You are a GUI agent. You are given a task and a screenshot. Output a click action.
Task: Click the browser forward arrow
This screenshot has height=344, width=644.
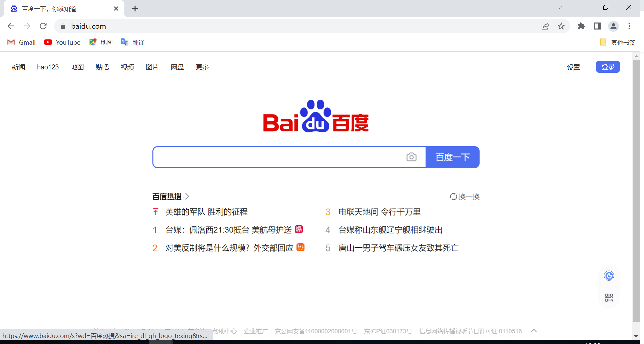(27, 26)
